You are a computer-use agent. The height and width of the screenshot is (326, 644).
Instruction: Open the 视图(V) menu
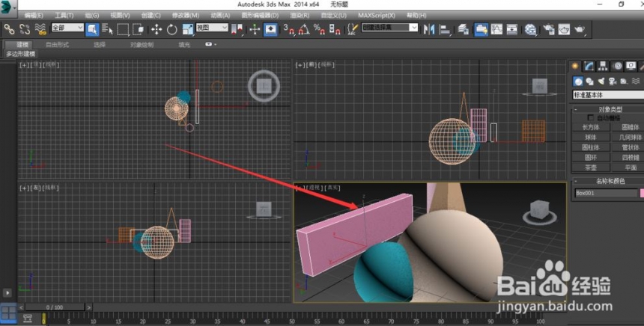(120, 15)
